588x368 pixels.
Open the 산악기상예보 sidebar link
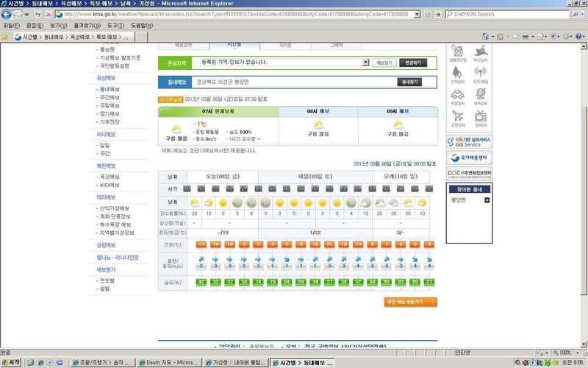[115, 208]
